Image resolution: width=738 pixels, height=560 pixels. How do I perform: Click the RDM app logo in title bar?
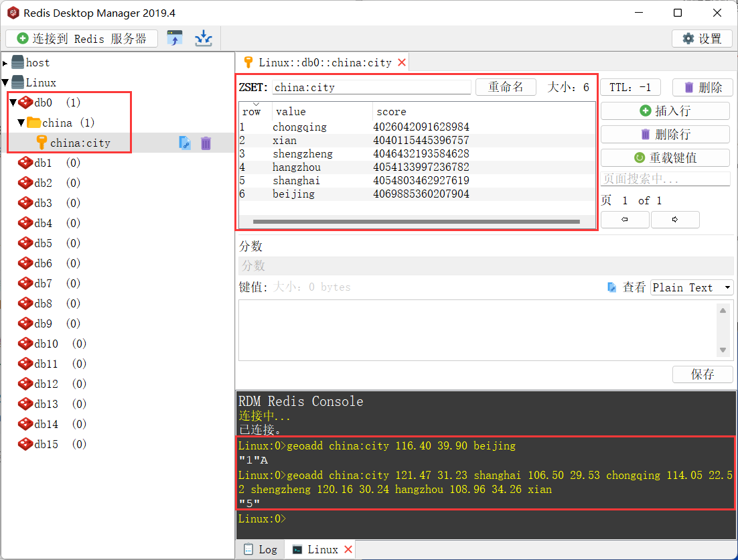point(12,13)
